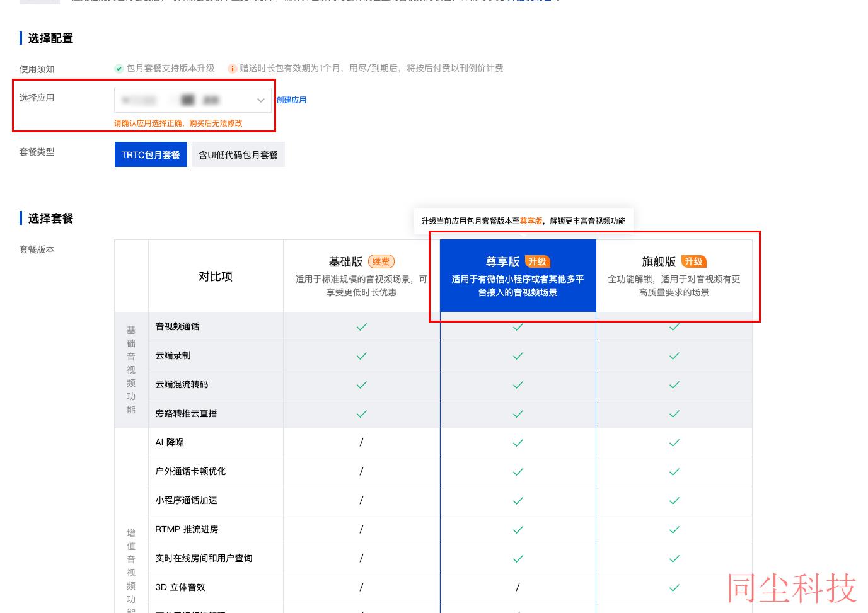Click the 旁路转推云直播 row label
This screenshot has width=868, height=613.
tap(186, 413)
